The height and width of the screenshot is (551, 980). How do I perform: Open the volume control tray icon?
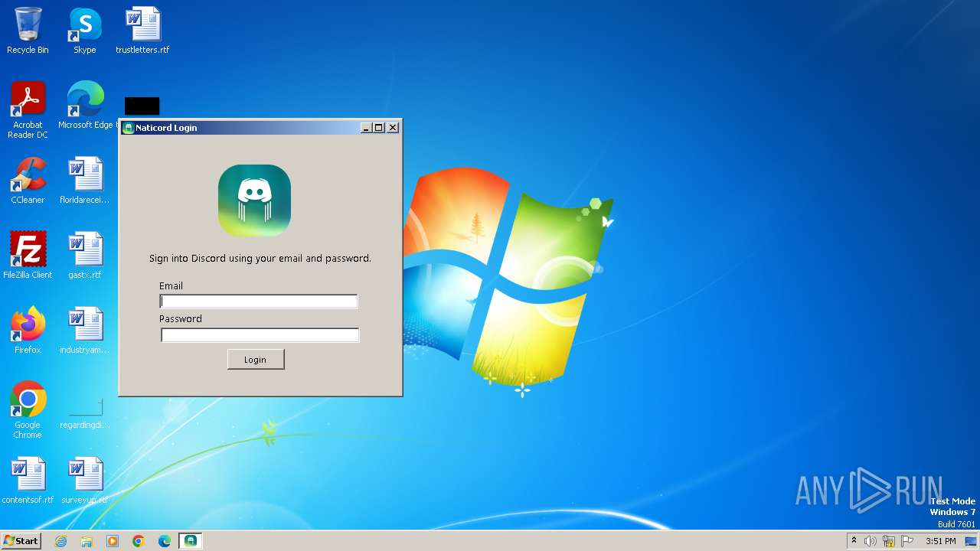pyautogui.click(x=871, y=541)
